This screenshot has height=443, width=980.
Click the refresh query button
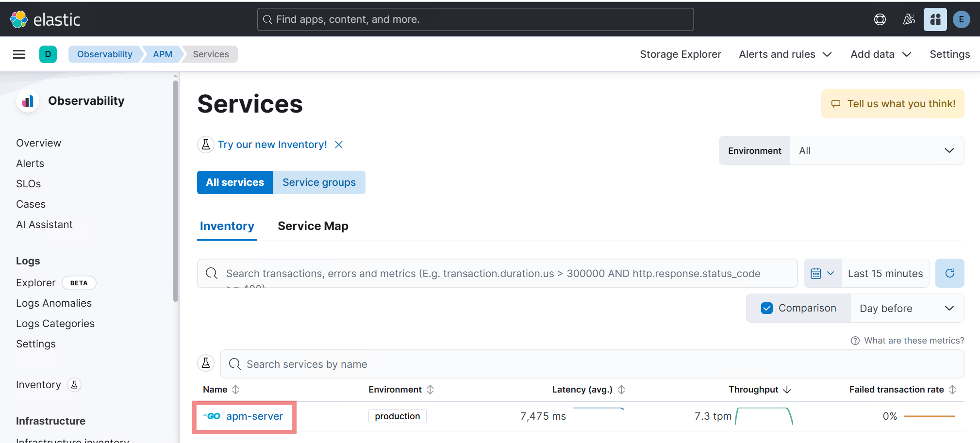coord(949,273)
